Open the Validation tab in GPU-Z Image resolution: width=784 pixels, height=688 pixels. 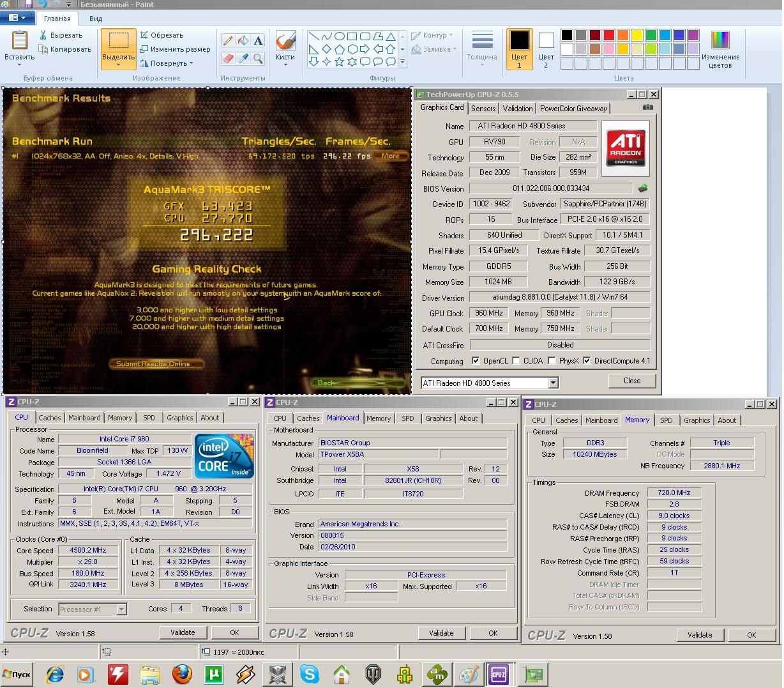(517, 109)
